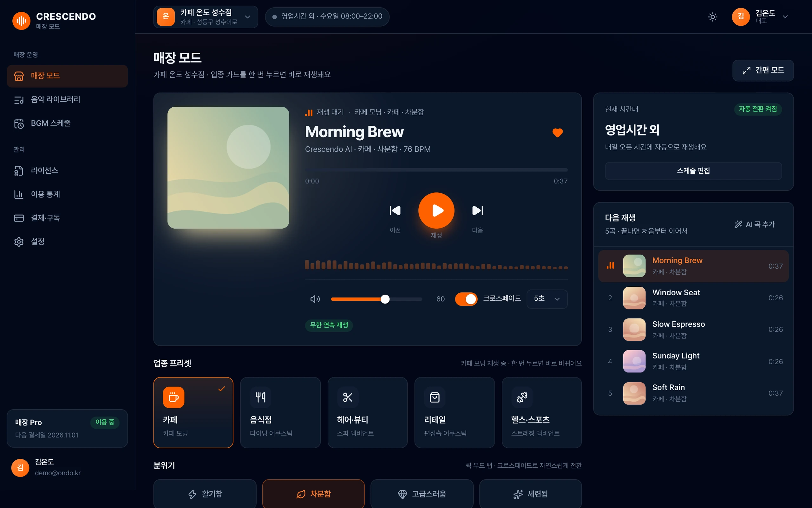This screenshot has width=812, height=508.
Task: Toggle the 무한 연속 재생 chip
Action: tap(329, 325)
